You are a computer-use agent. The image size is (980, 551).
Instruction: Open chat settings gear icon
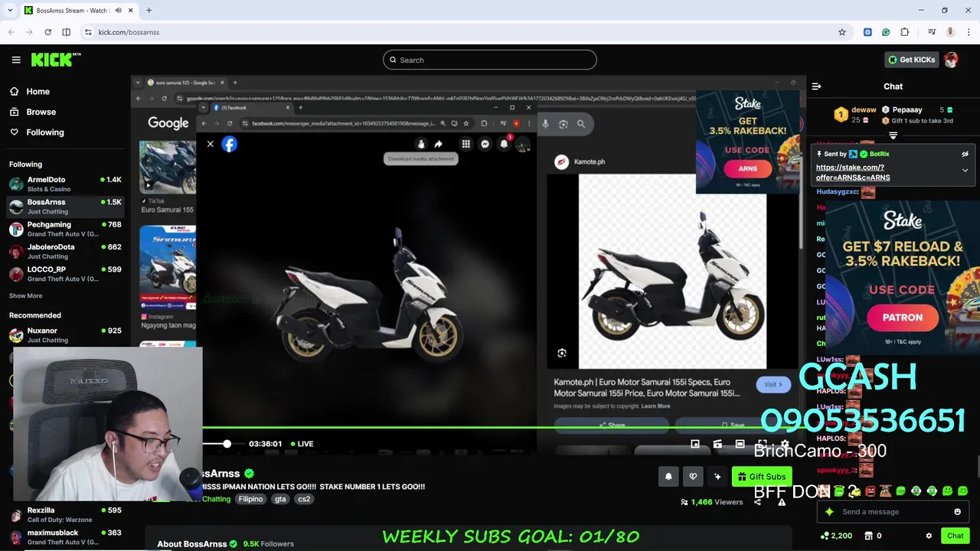[929, 536]
